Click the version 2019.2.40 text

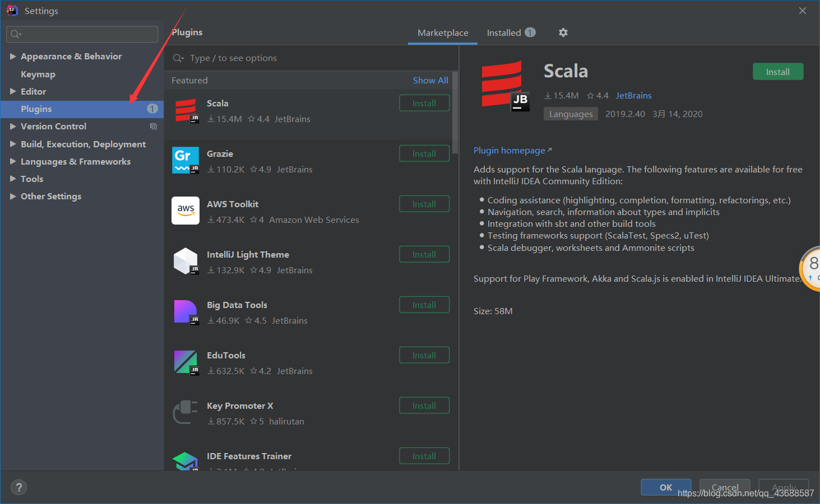tap(625, 114)
